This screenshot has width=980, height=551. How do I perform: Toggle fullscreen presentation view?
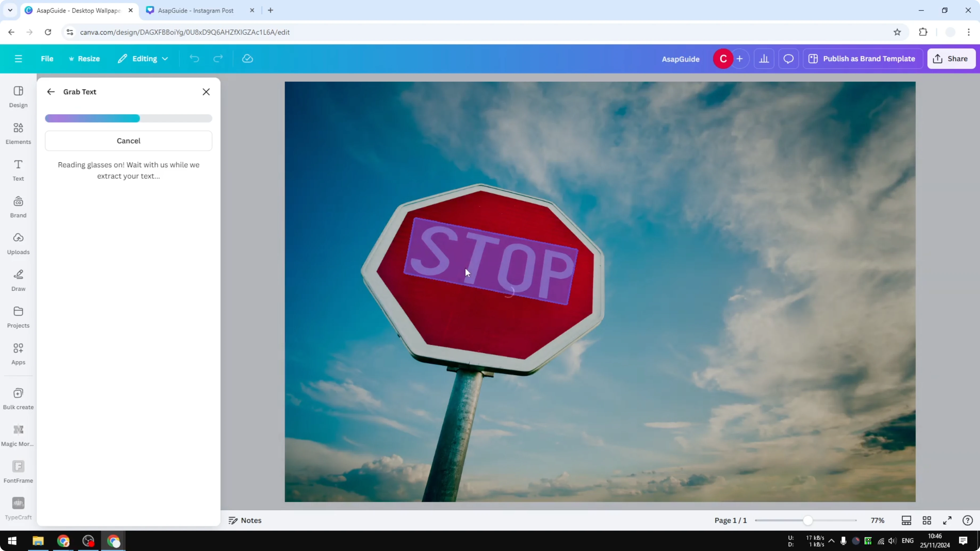947,520
